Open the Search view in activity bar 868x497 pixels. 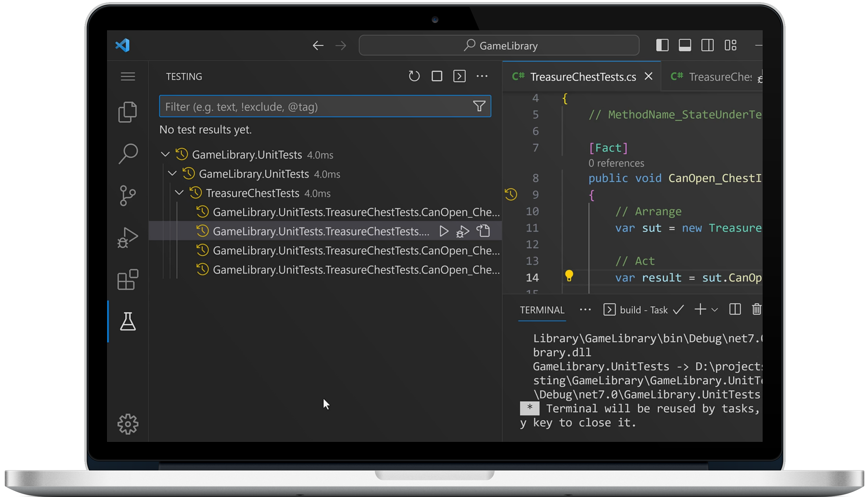[x=128, y=154]
